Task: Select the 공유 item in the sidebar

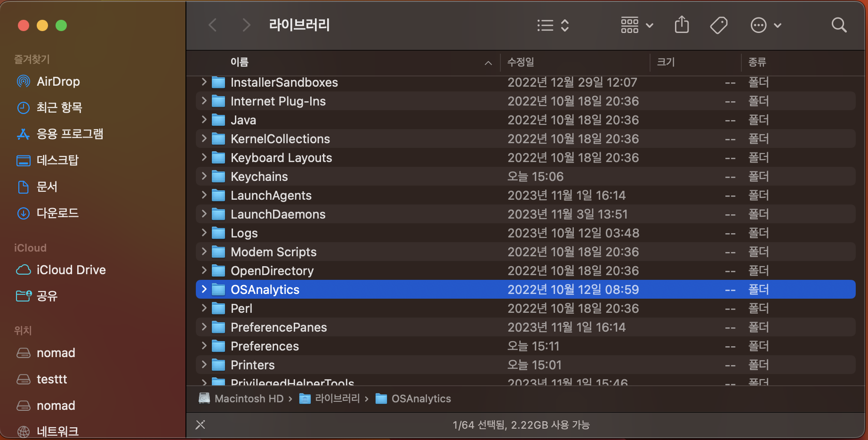Action: [x=47, y=296]
